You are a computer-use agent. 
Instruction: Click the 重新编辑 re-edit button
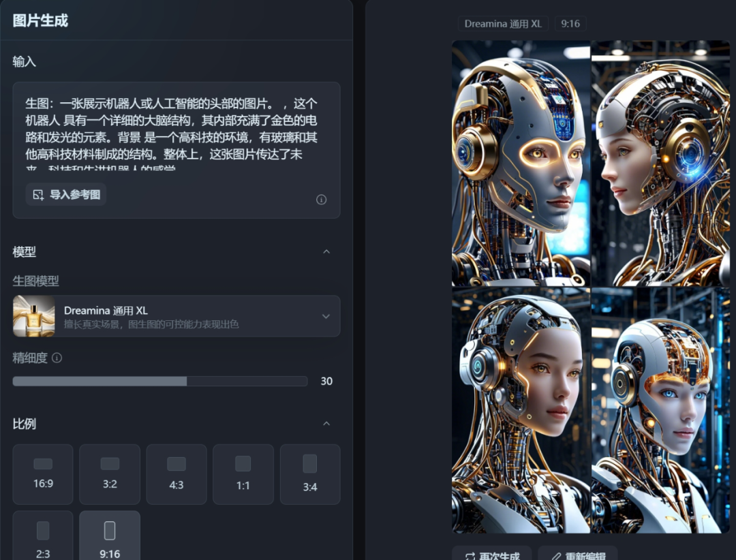coord(578,554)
